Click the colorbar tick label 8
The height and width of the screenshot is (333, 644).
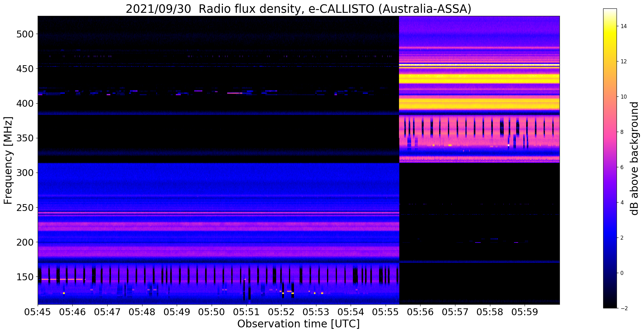(622, 132)
